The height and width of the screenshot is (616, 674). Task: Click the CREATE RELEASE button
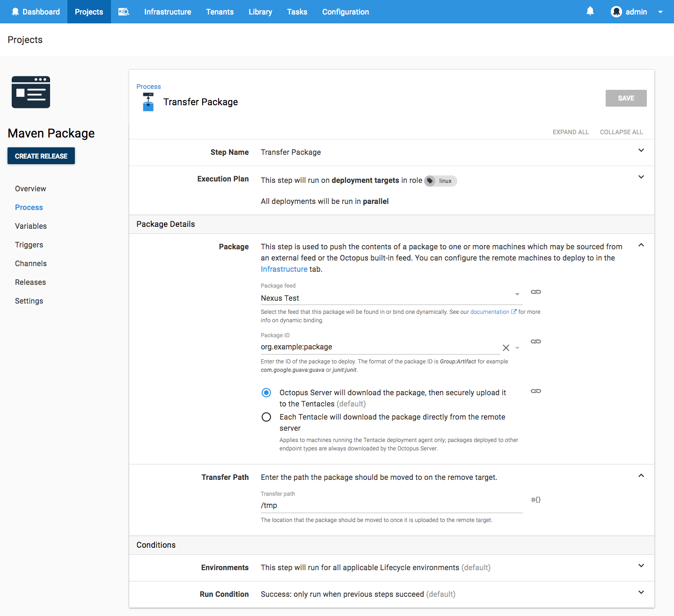41,156
